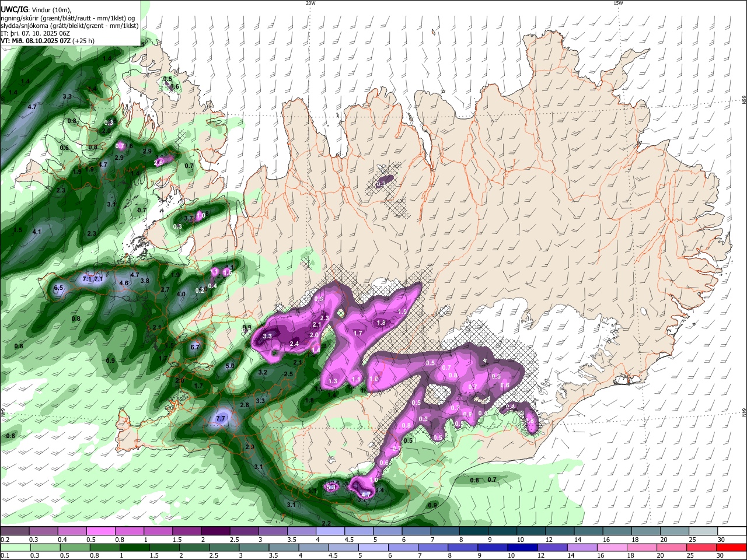747x560 pixels.
Task: Click the 'slydda/snjókoma' legend description line
Action: click(70, 26)
